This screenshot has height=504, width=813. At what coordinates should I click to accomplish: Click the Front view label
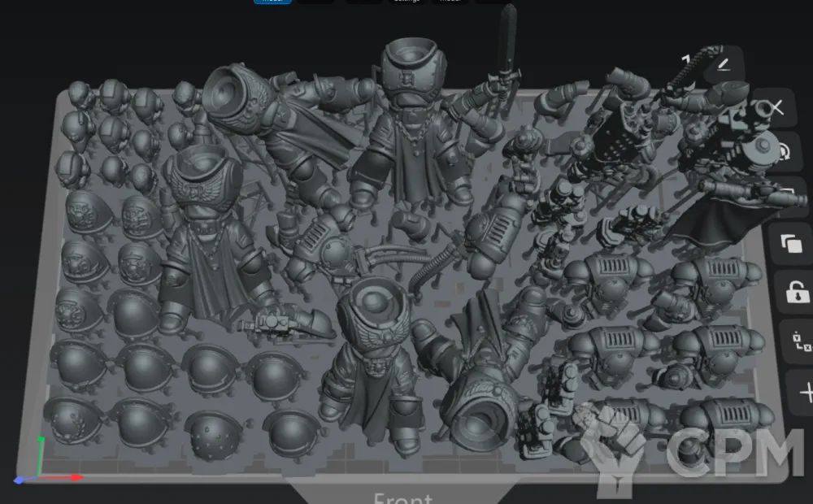click(x=403, y=498)
